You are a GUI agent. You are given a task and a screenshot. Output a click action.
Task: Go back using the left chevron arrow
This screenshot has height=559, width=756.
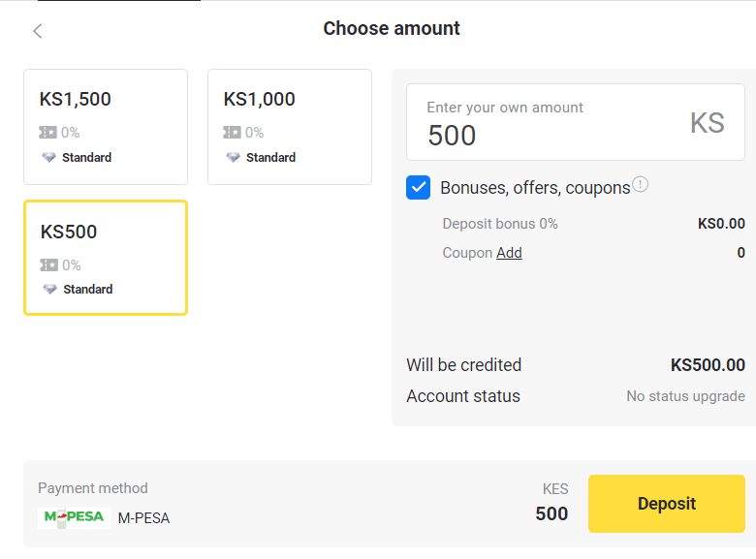(38, 31)
